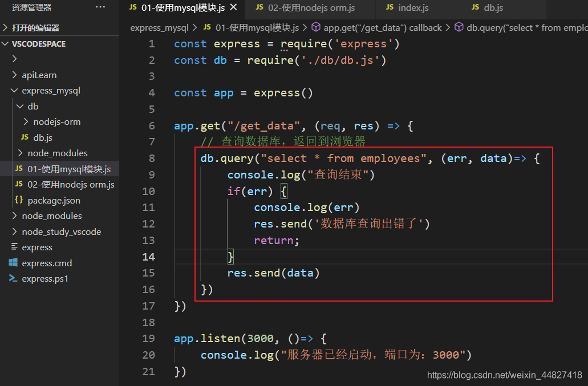588x386 pixels.
Task: Click the Windows icon beside express.cmd
Action: [x=13, y=263]
